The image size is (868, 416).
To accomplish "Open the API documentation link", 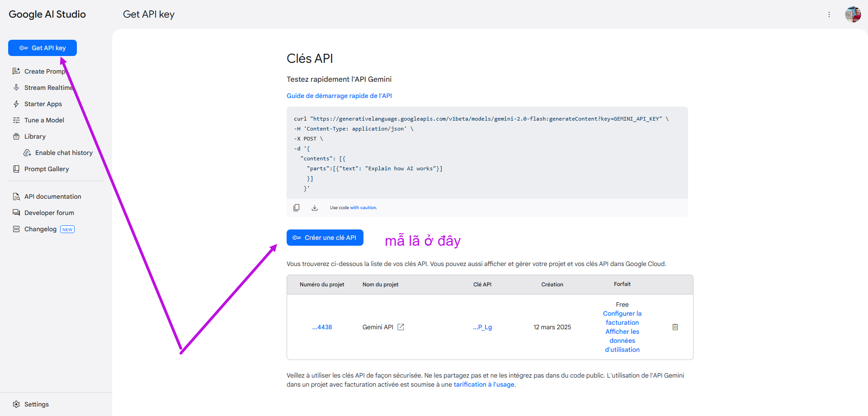I will click(x=53, y=196).
